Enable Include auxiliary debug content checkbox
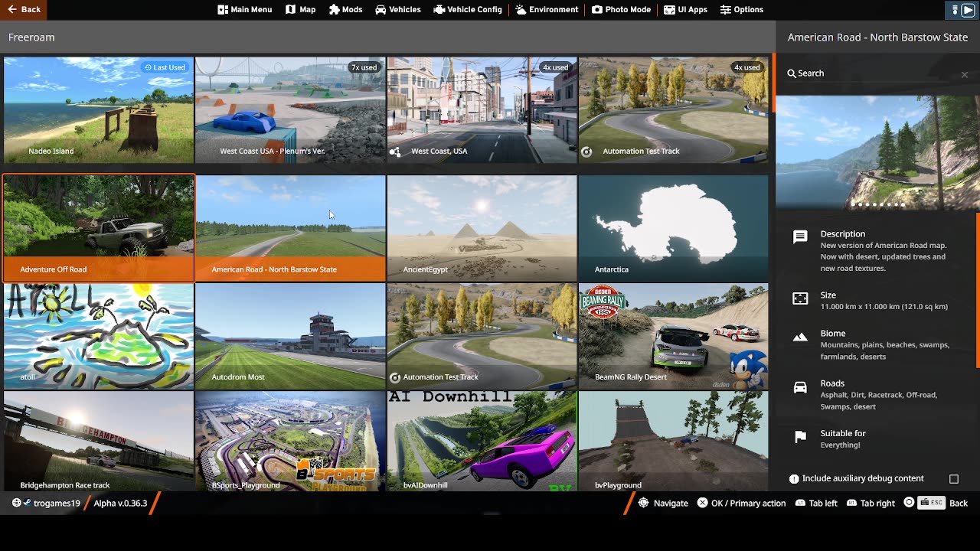This screenshot has height=551, width=980. point(954,479)
